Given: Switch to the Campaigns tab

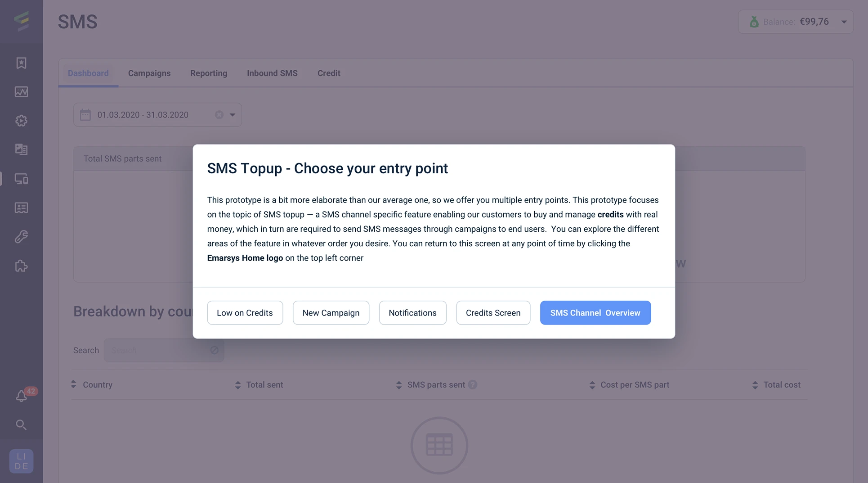Looking at the screenshot, I should pyautogui.click(x=149, y=73).
